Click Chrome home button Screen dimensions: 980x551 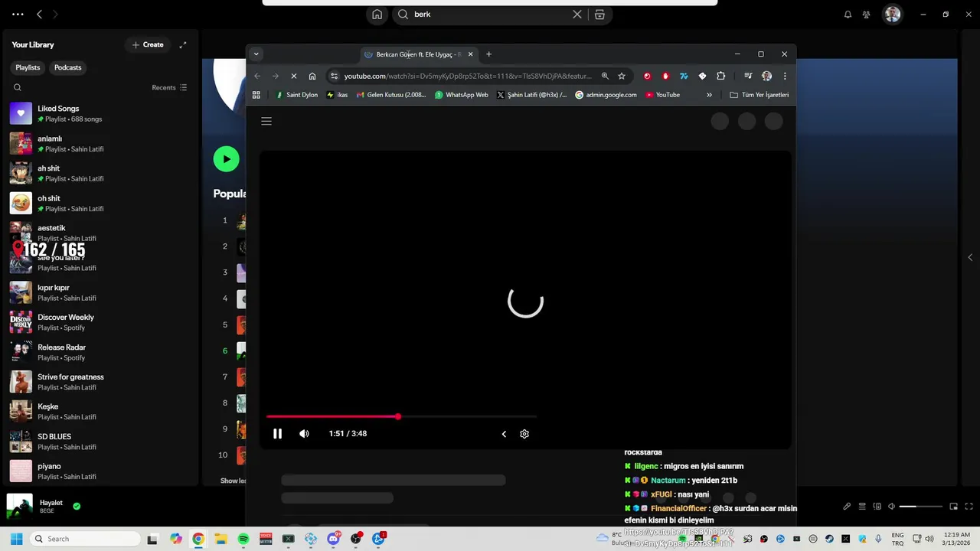tap(312, 76)
